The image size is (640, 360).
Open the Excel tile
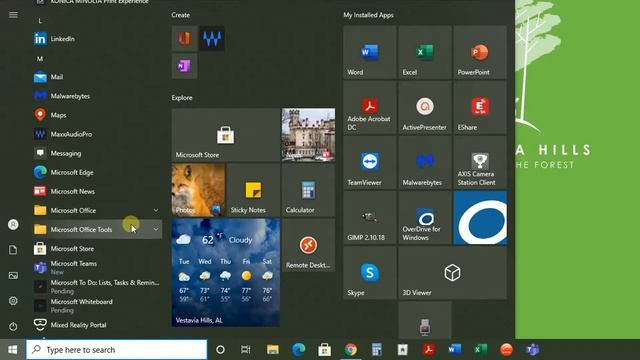coord(424,52)
